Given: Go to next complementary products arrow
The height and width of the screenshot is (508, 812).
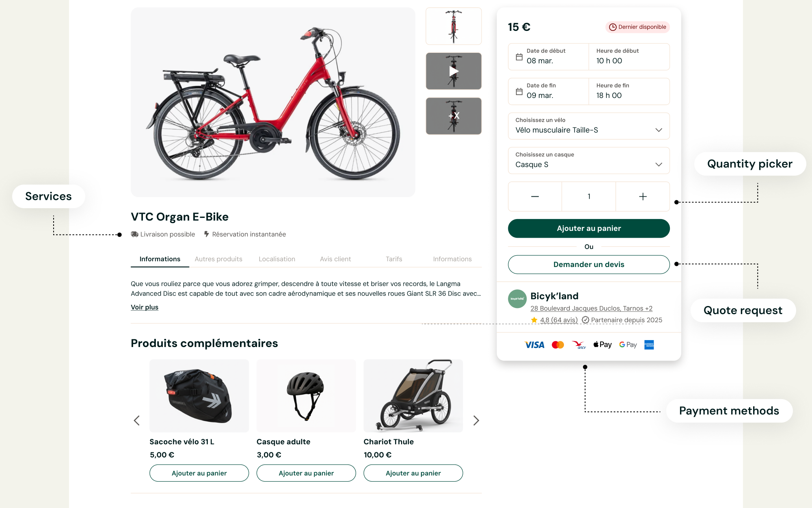Looking at the screenshot, I should 476,421.
